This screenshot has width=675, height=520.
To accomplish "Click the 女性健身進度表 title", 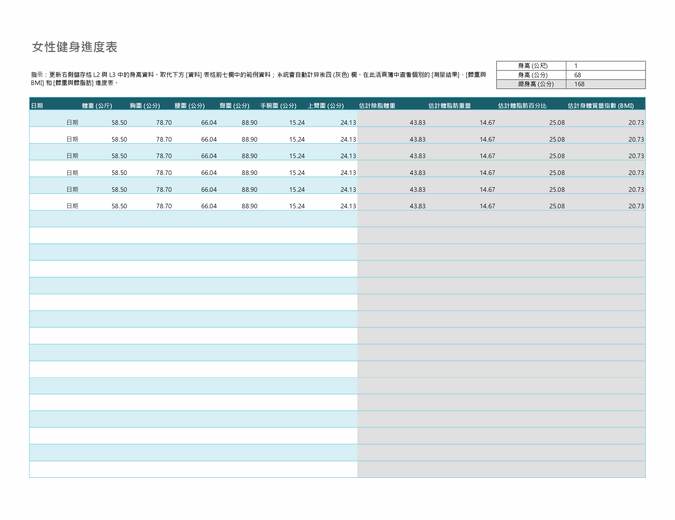I will 75,47.
